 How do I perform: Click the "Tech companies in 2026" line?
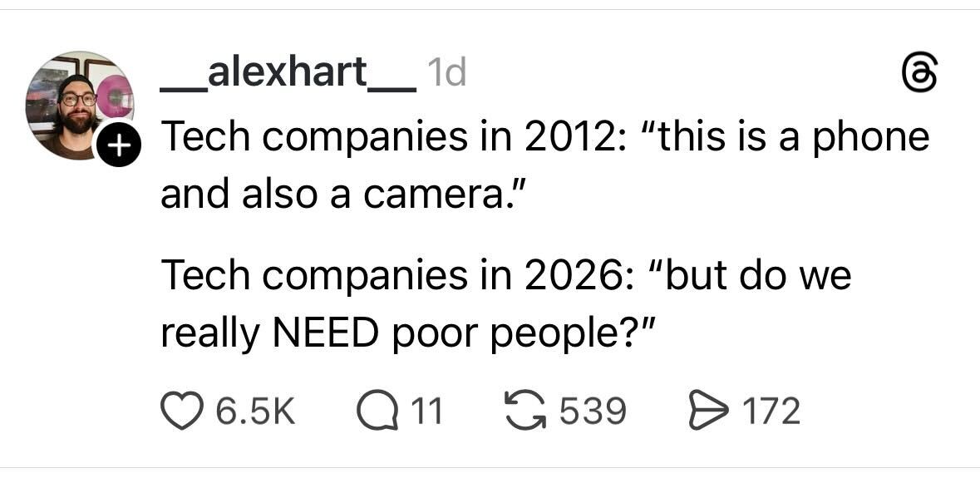click(x=505, y=275)
